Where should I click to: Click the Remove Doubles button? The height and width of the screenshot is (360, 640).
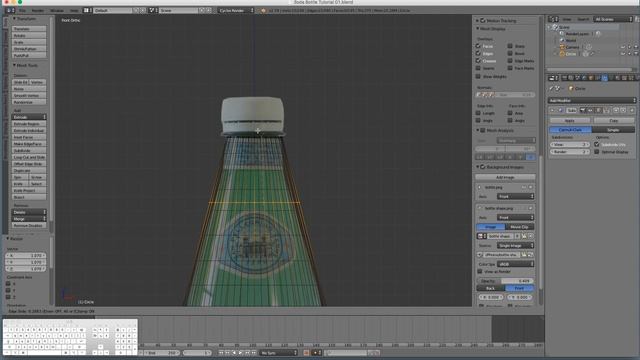pyautogui.click(x=29, y=225)
